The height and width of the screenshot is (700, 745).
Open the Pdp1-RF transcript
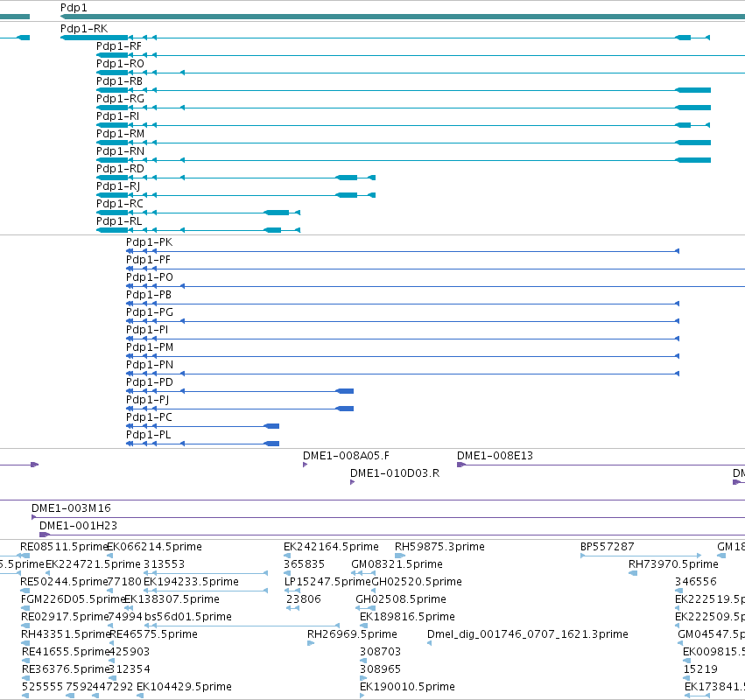tap(119, 46)
